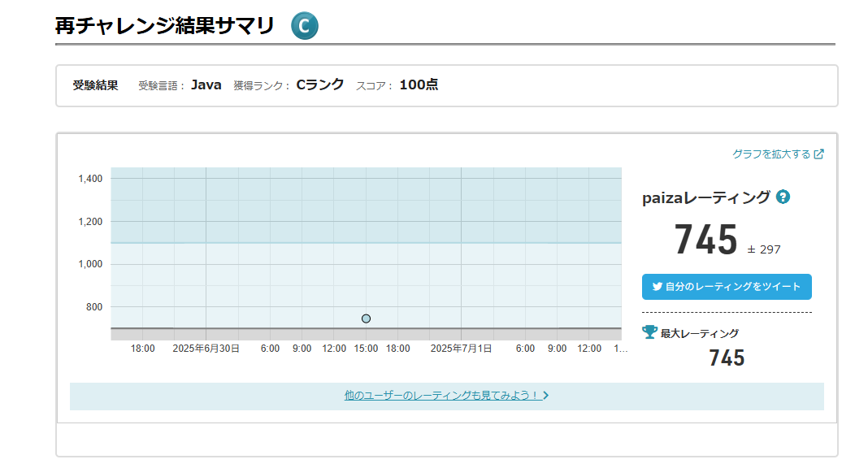
Task: Click the 100点 score text
Action: tap(419, 84)
